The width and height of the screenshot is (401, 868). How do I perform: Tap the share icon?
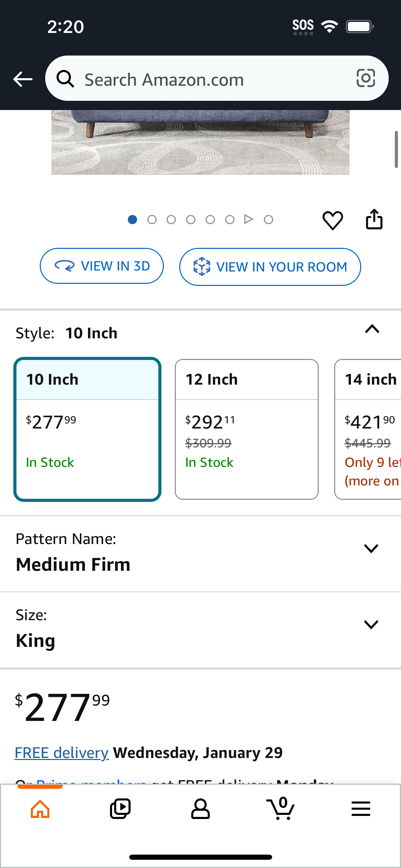coord(374,219)
